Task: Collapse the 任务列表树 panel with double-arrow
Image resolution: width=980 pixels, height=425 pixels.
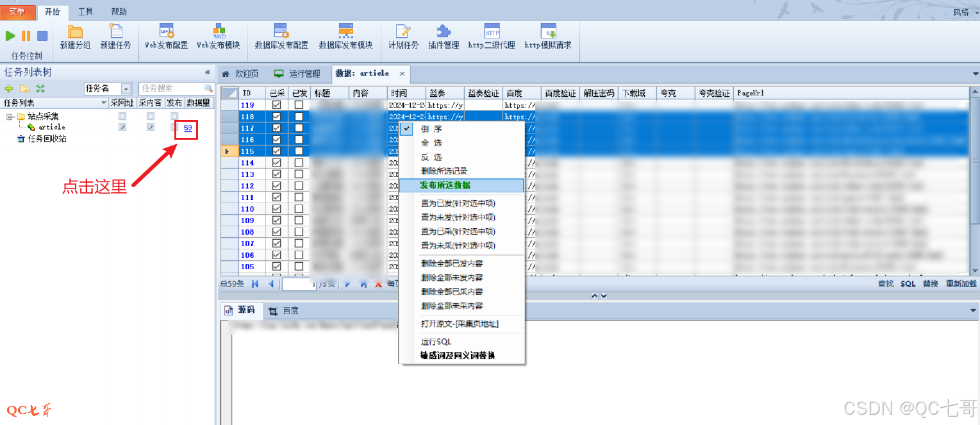Action: [x=207, y=72]
